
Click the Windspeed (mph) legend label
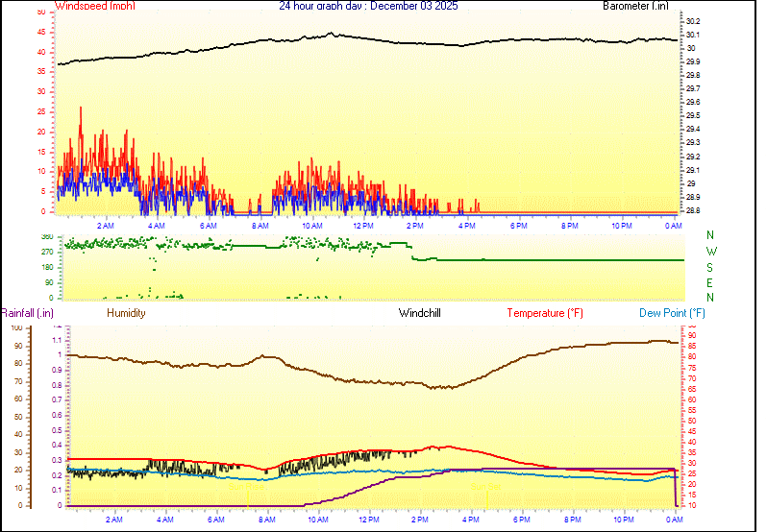[95, 6]
